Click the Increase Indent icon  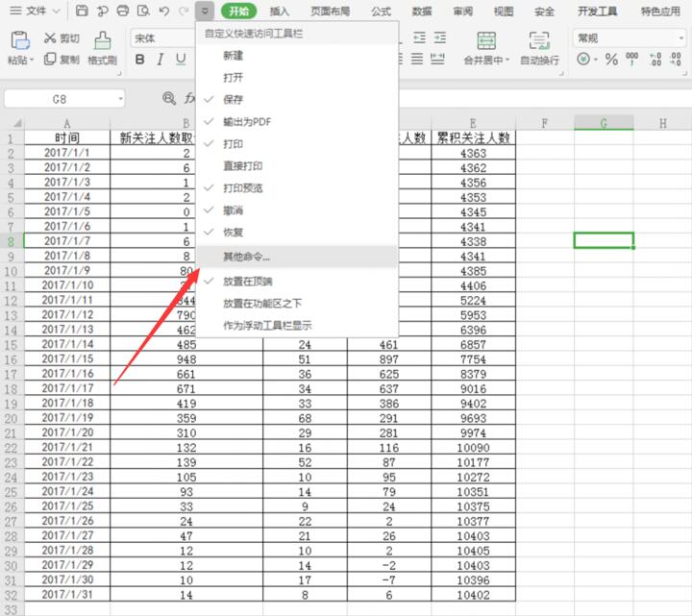click(x=439, y=37)
